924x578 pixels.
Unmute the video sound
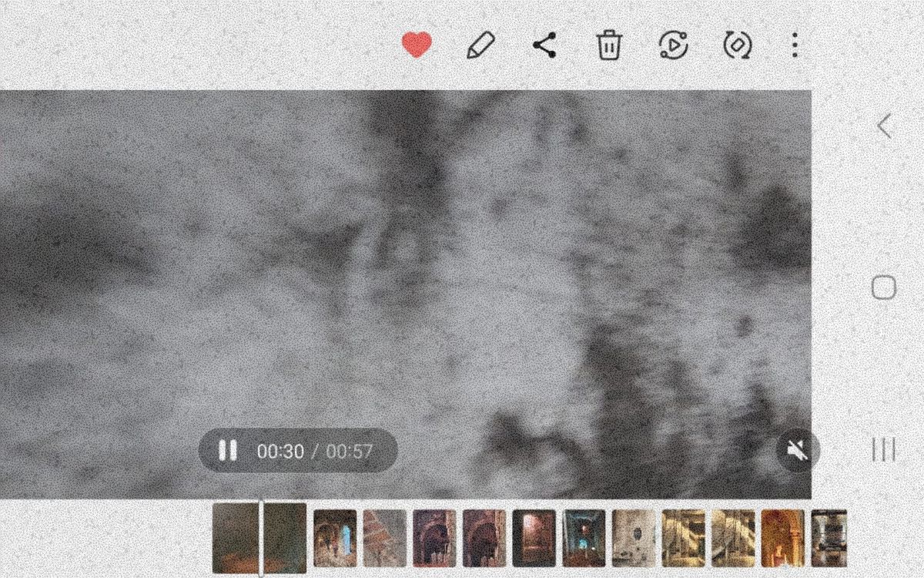tap(797, 451)
